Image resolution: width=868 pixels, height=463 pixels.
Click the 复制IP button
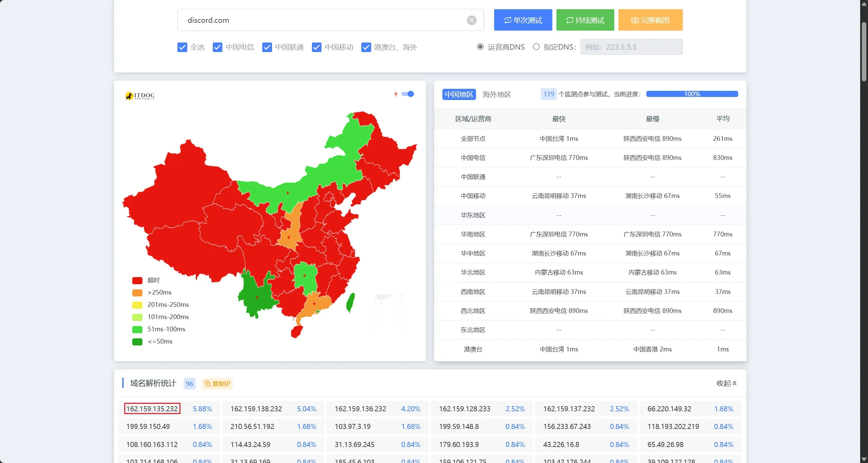coord(217,383)
